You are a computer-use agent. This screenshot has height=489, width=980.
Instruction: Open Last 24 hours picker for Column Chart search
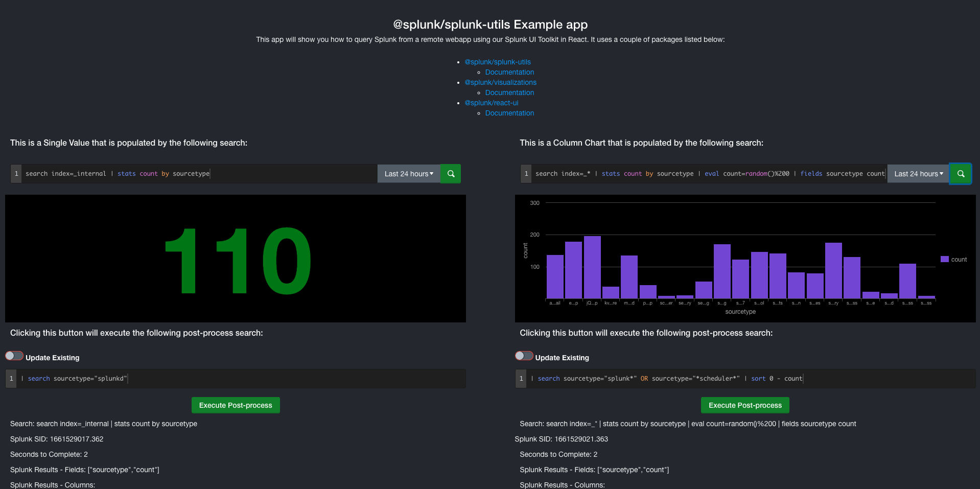click(919, 174)
